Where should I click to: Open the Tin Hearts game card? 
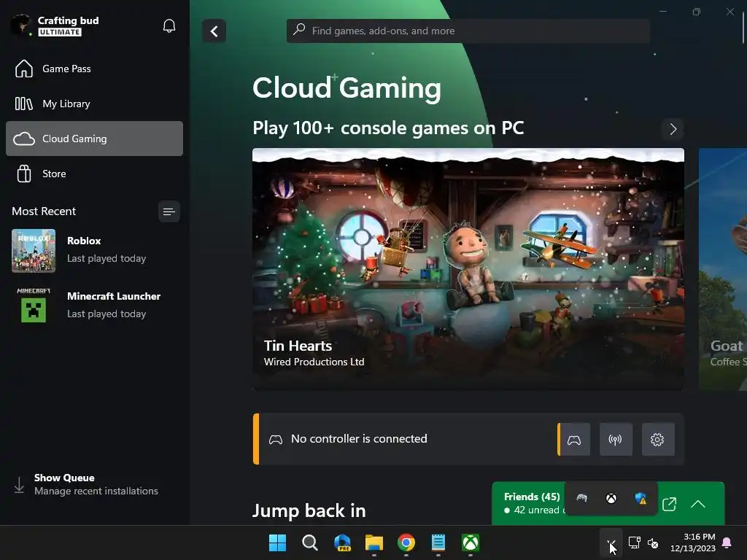pos(468,269)
